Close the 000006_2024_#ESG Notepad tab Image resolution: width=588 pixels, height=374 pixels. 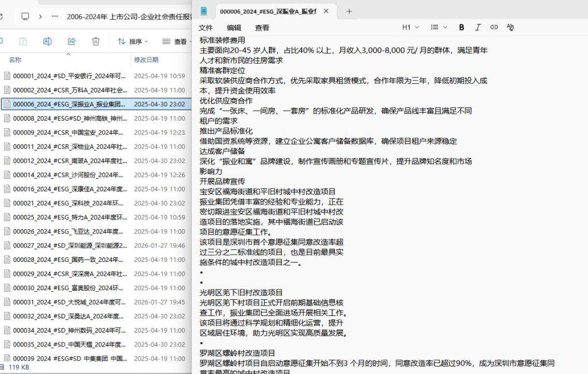[326, 11]
